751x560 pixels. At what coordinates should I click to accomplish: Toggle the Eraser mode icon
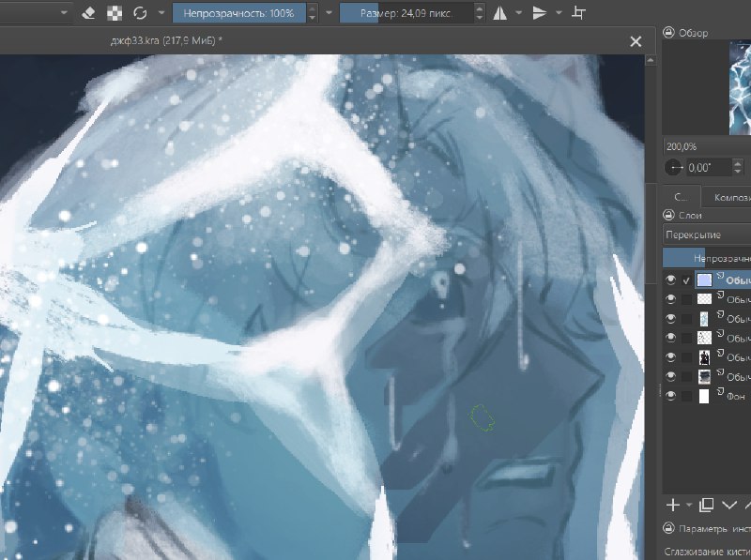click(x=88, y=13)
